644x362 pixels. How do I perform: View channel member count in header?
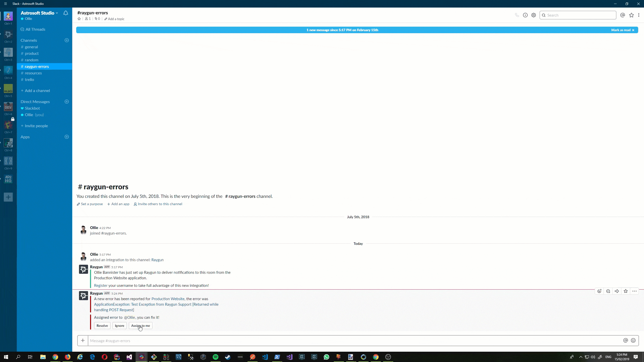pyautogui.click(x=88, y=19)
